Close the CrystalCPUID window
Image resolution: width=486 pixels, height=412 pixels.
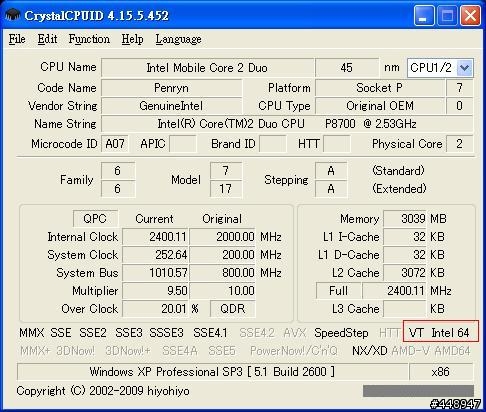[470, 15]
